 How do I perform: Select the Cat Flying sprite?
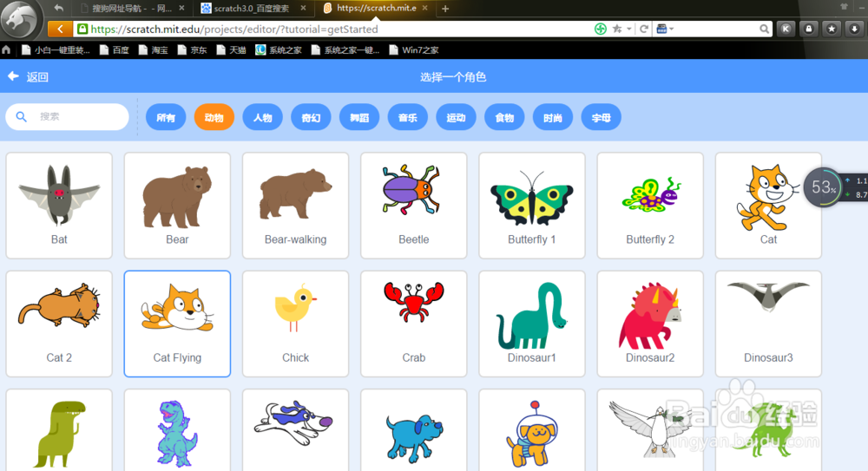tap(177, 324)
